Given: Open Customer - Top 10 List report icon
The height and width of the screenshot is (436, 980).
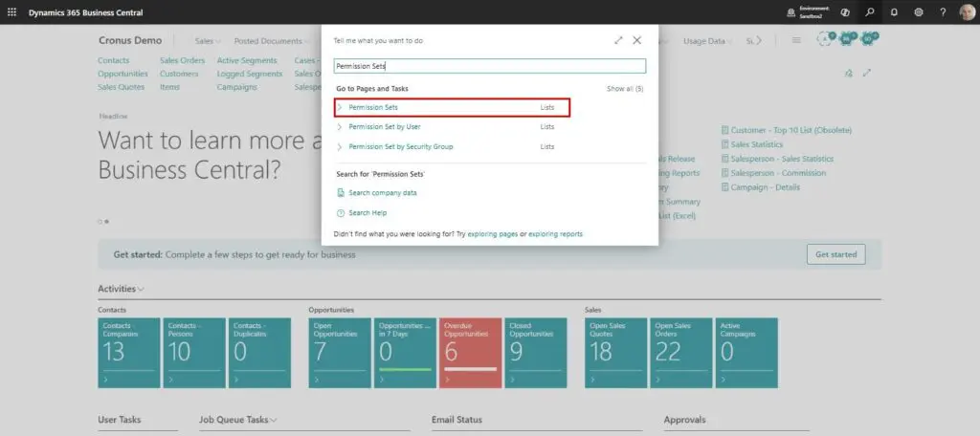Looking at the screenshot, I should [725, 131].
